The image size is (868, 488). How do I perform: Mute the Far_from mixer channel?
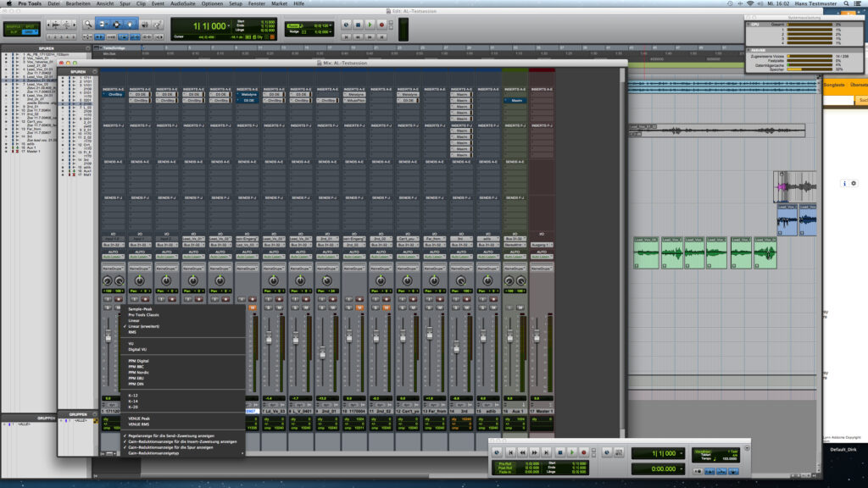[x=440, y=307]
